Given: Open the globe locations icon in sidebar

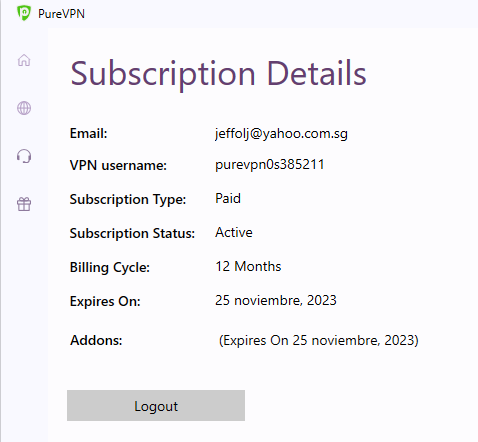Looking at the screenshot, I should point(24,108).
